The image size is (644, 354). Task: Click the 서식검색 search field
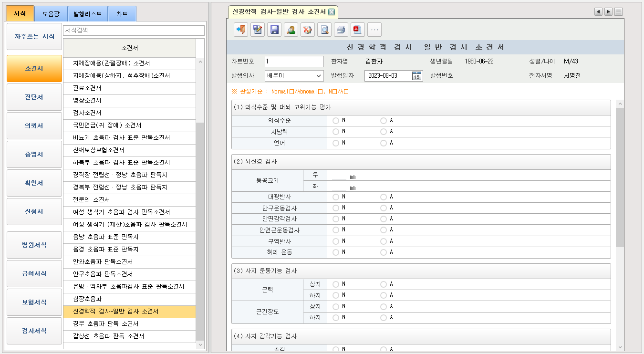click(x=134, y=31)
